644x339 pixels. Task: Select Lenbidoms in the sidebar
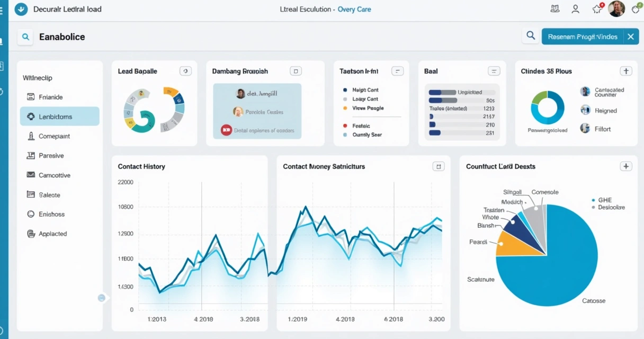point(60,117)
